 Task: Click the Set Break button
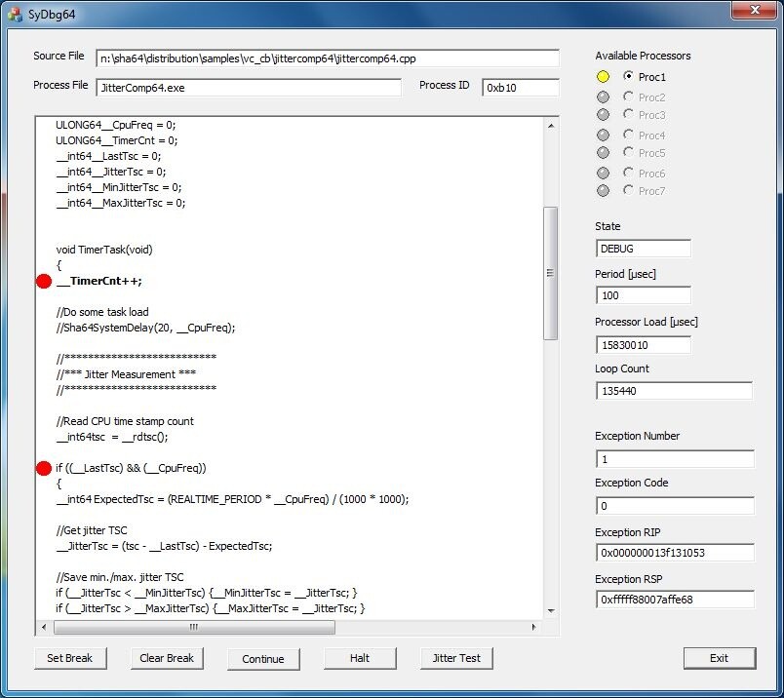[x=70, y=658]
